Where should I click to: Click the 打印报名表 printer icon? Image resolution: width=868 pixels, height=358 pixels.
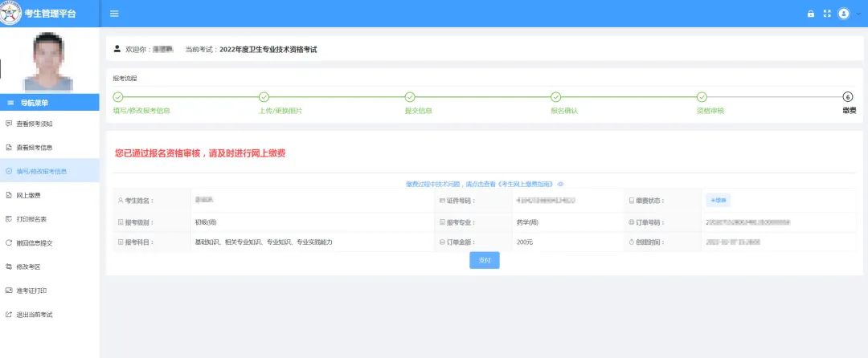(x=9, y=218)
